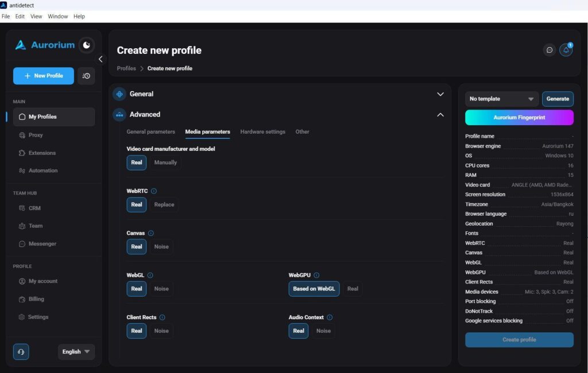This screenshot has width=588, height=373.
Task: Toggle dark mode moon icon
Action: tap(87, 45)
